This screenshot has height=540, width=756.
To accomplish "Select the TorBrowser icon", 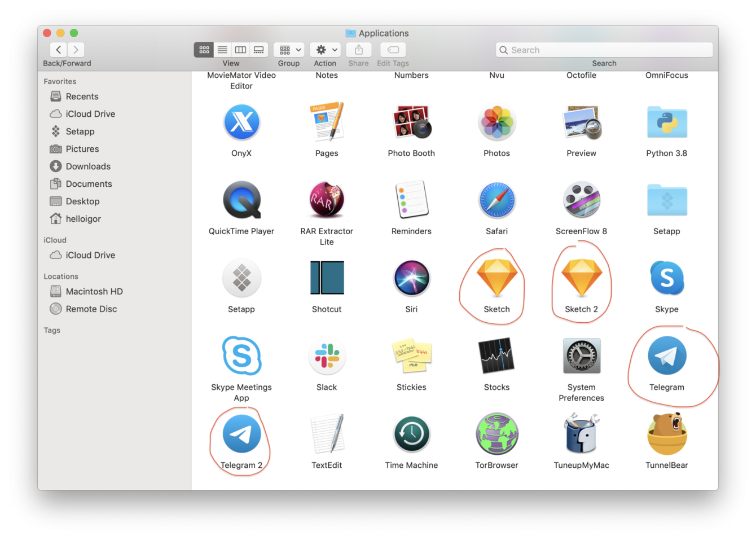I will click(496, 434).
